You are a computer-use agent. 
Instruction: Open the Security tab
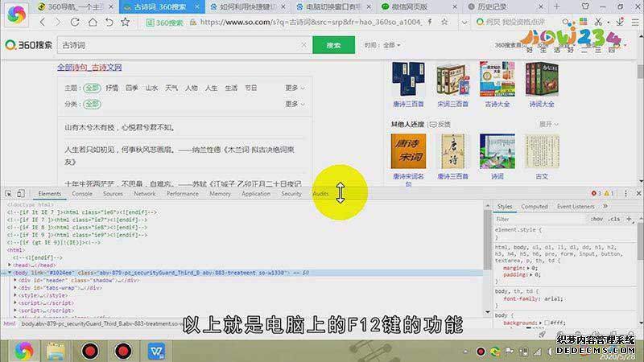pos(291,193)
